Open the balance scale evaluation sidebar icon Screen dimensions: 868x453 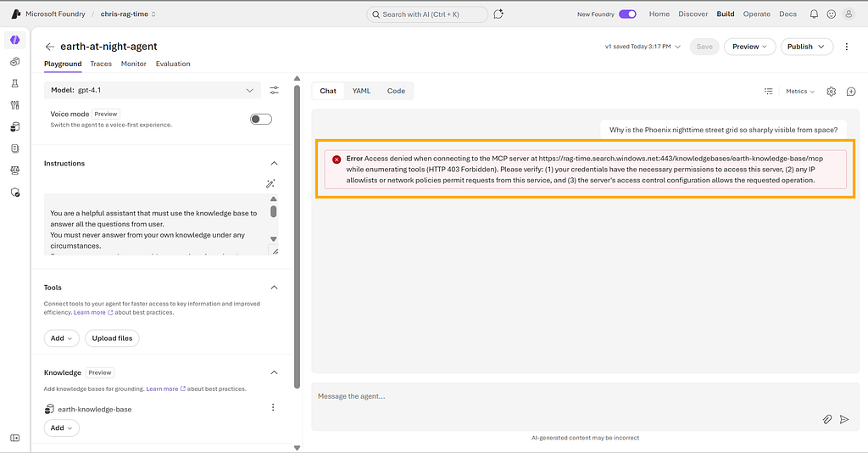pyautogui.click(x=15, y=171)
